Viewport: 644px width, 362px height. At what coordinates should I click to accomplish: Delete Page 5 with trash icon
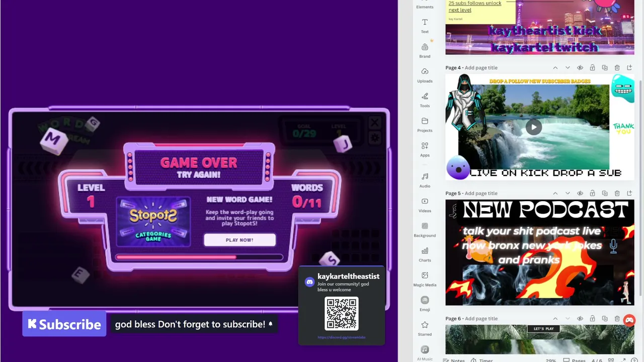[x=617, y=193]
